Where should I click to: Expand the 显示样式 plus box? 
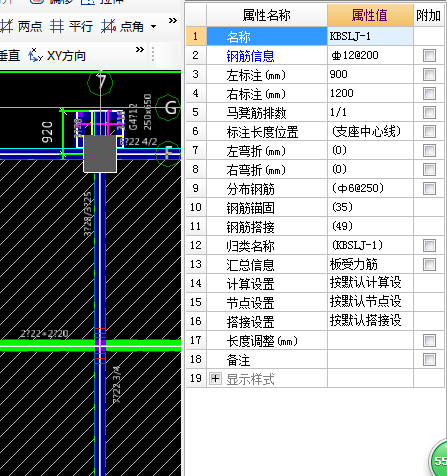[x=215, y=379]
